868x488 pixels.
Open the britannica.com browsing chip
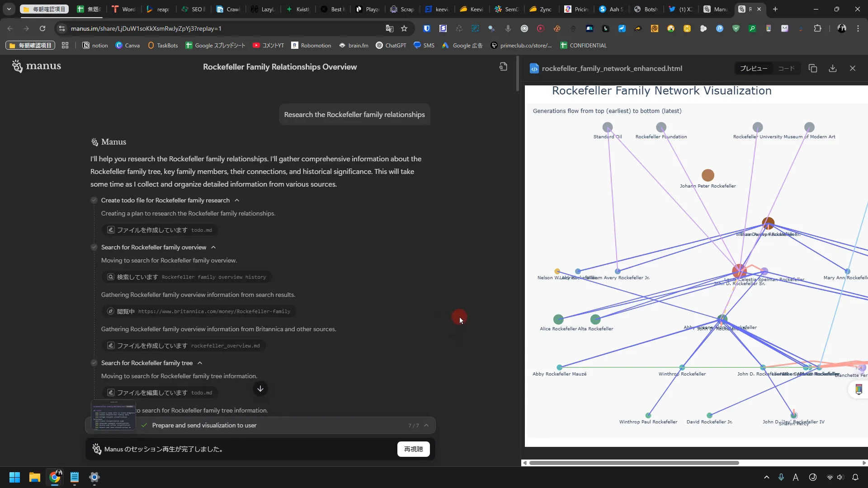pos(199,311)
